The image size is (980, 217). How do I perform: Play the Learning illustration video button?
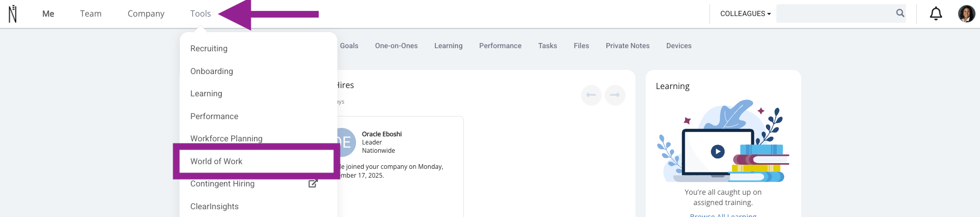(x=717, y=152)
